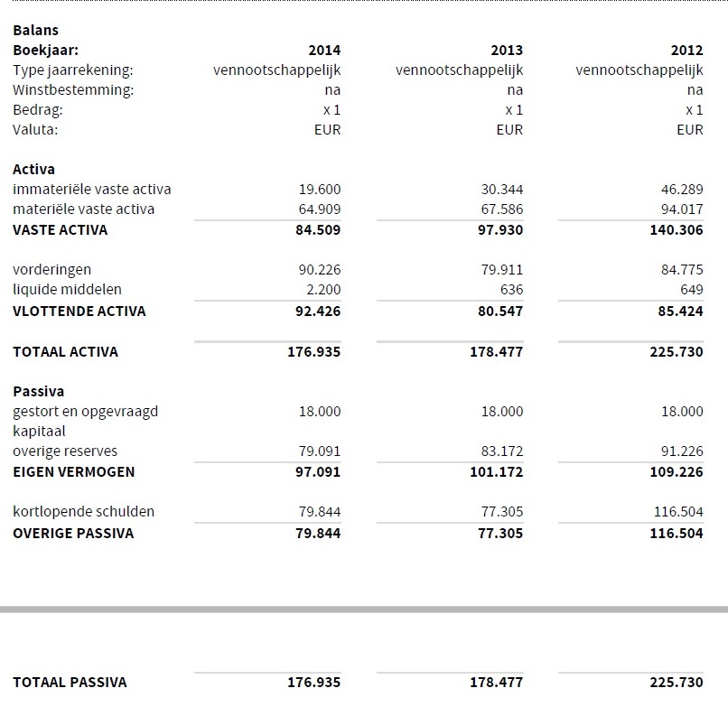Select the TOTAAL ACTIVA value for 2012
Image resolution: width=728 pixels, height=707 pixels.
(676, 352)
